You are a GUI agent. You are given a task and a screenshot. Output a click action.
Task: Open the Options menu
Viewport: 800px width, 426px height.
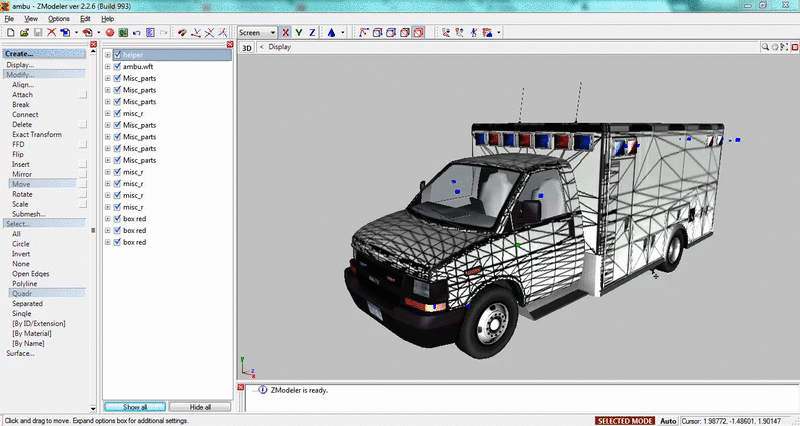pos(59,19)
